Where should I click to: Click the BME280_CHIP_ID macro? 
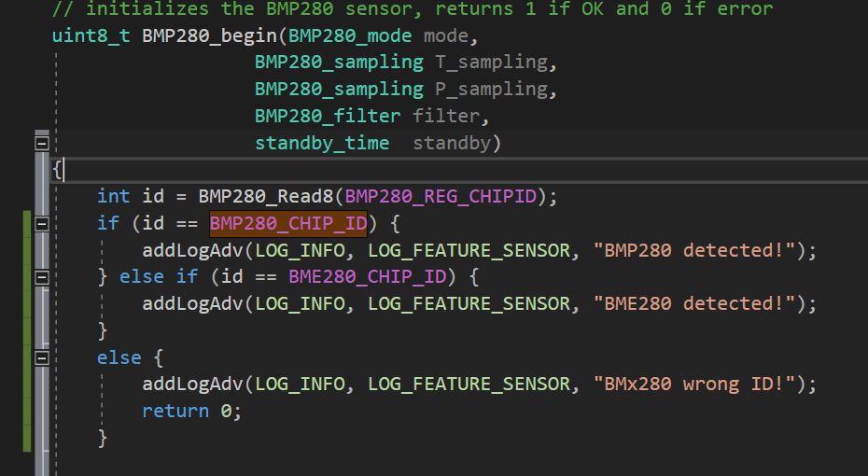tap(368, 277)
